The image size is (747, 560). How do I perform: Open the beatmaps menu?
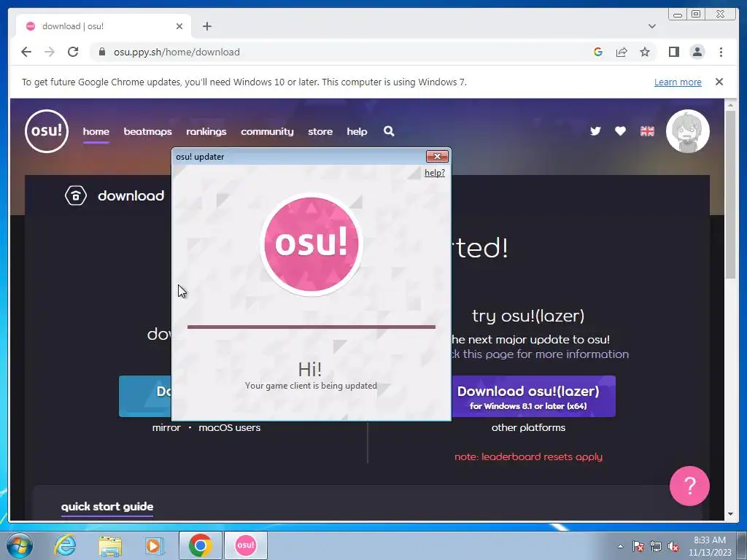147,131
